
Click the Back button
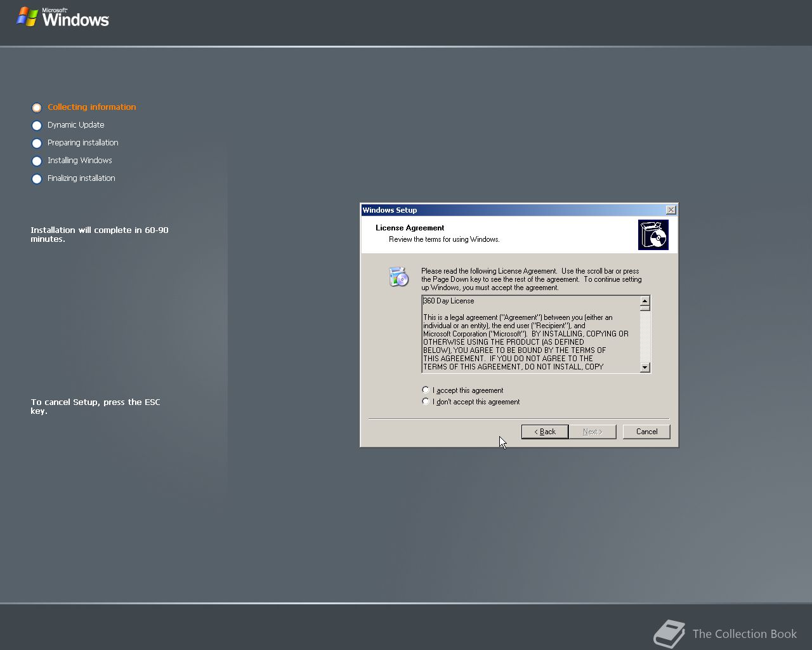click(x=545, y=432)
